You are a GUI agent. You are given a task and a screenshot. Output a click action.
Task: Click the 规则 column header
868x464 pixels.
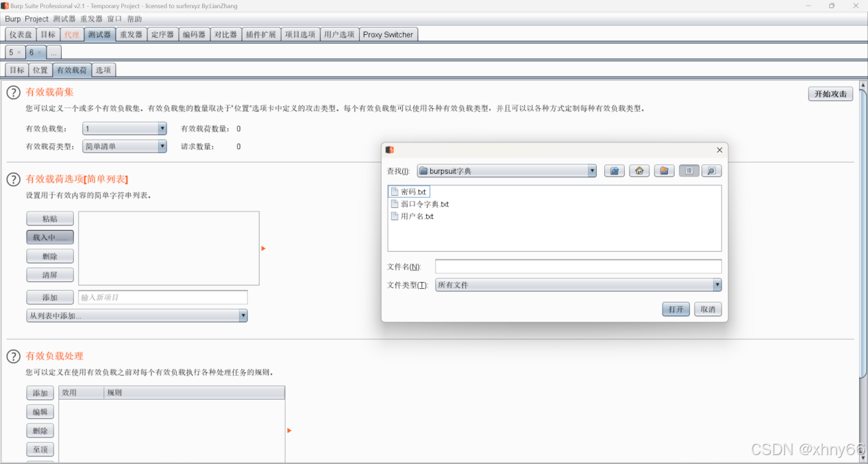tap(194, 393)
